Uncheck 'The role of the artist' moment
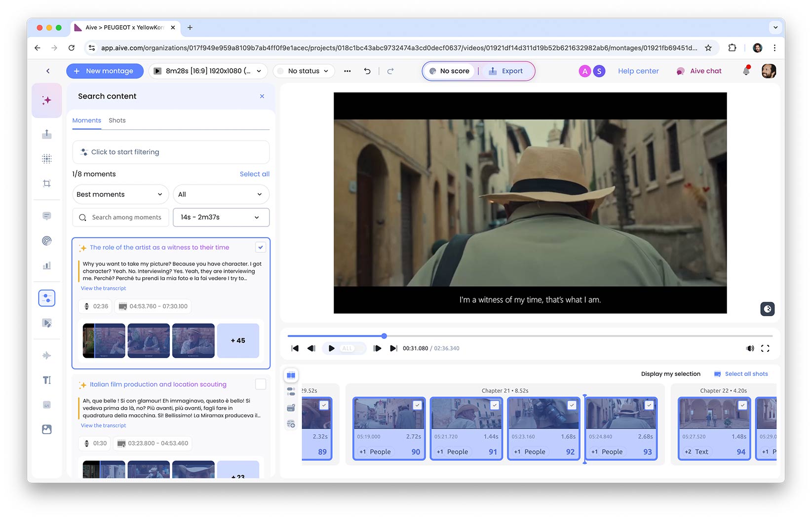Viewport: 812px width, 518px height. pyautogui.click(x=261, y=248)
